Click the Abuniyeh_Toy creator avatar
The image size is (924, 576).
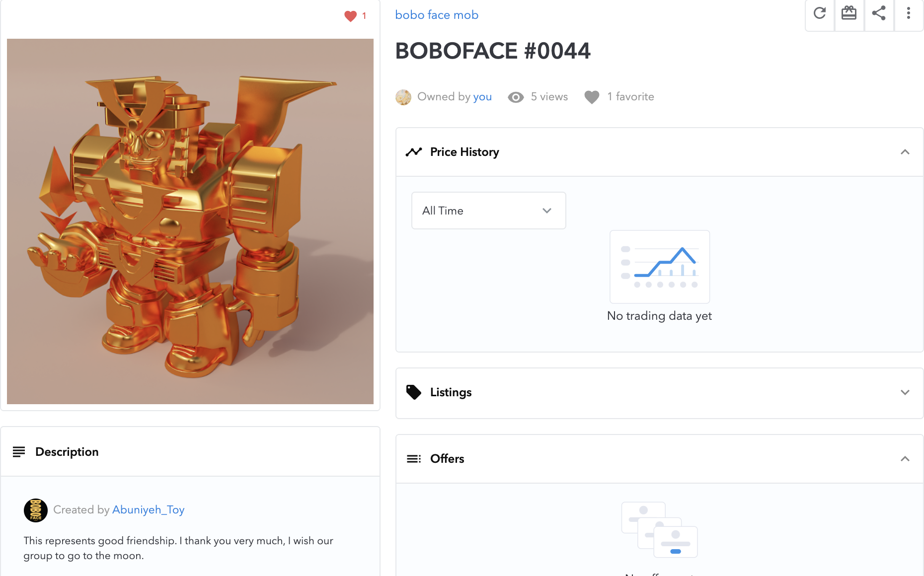(x=36, y=510)
